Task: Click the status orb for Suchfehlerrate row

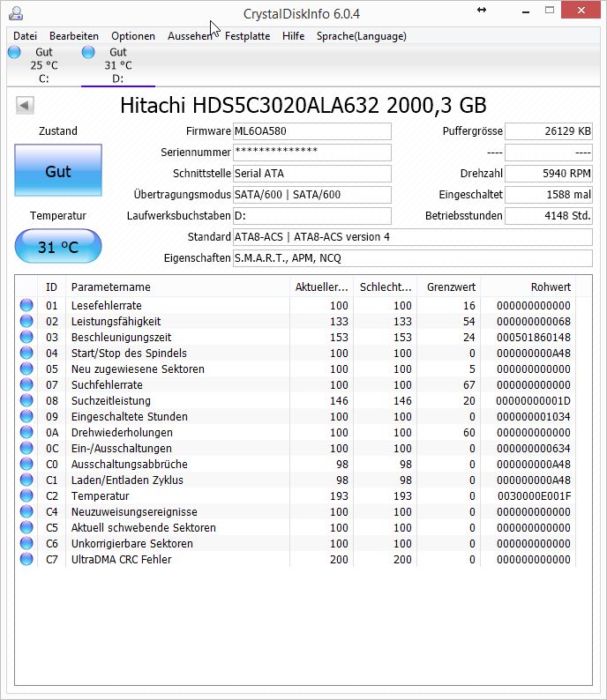Action: pos(26,384)
